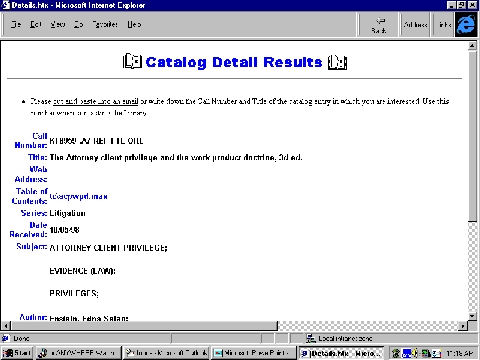Image resolution: width=480 pixels, height=360 pixels.
Task: Click the horizontal scrollbar thumb
Action: click(x=144, y=326)
